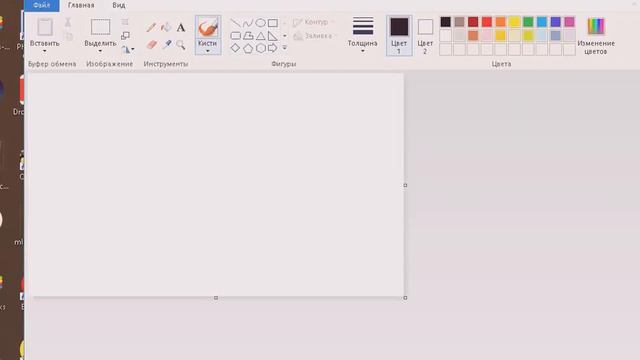Choose the Curve shape
Image resolution: width=640 pixels, height=360 pixels.
pos(248,23)
